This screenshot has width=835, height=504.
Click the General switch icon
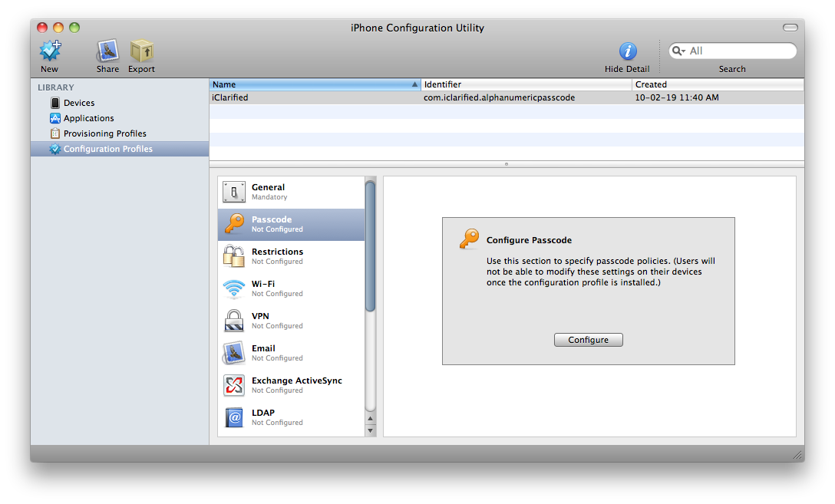pyautogui.click(x=234, y=192)
